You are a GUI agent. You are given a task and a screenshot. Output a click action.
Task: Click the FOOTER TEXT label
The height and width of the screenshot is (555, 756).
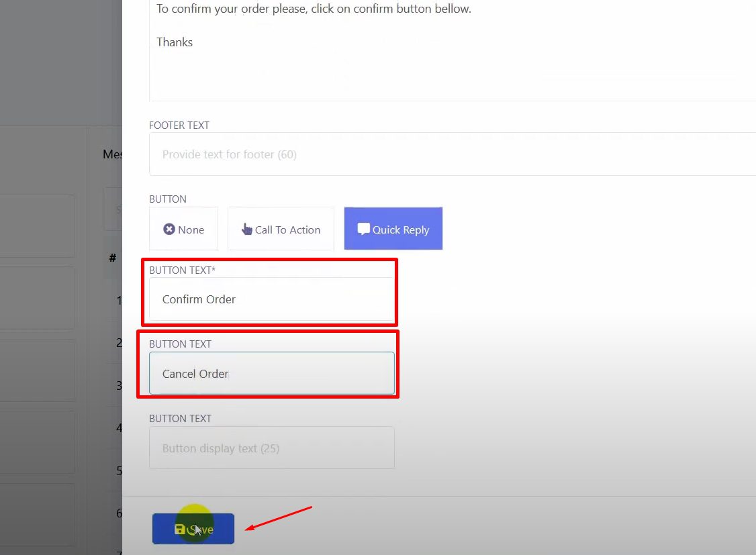point(179,125)
